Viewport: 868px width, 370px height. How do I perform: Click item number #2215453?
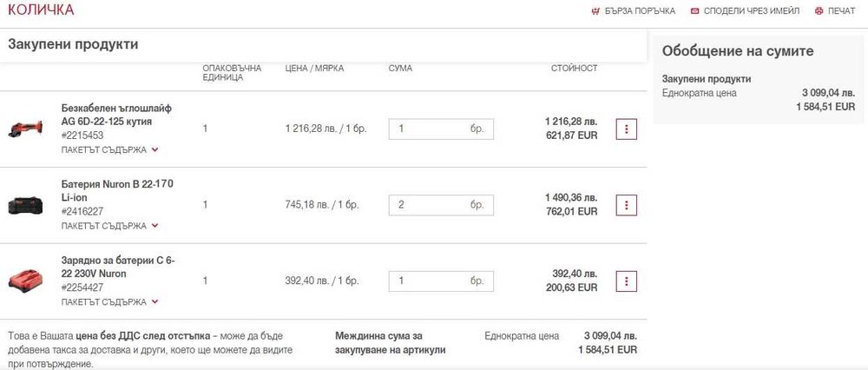(x=82, y=135)
